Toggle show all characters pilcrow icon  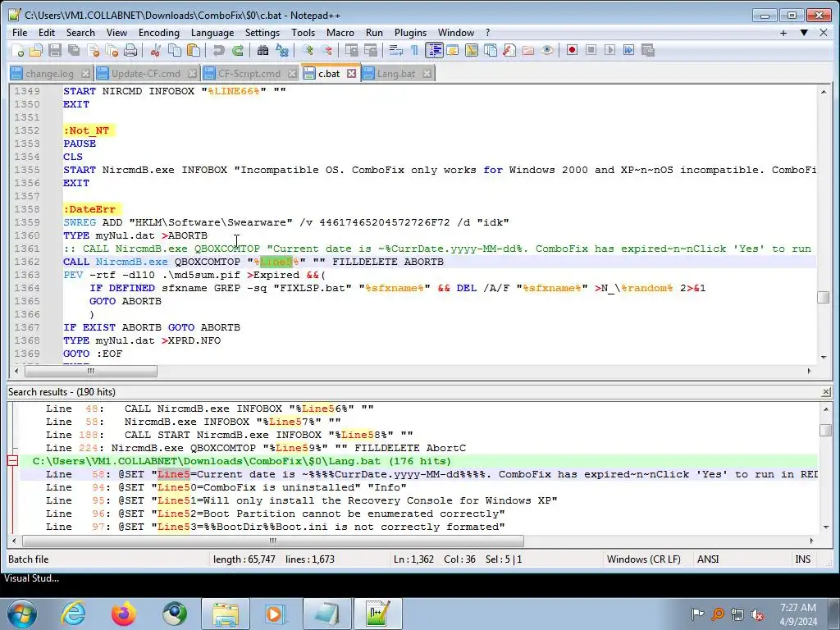[414, 50]
